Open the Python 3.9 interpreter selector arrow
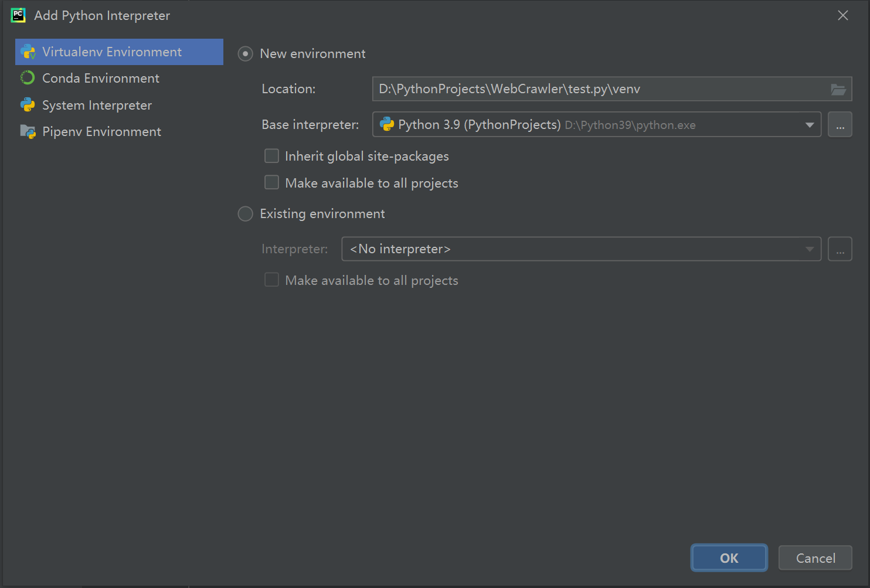 [x=810, y=124]
